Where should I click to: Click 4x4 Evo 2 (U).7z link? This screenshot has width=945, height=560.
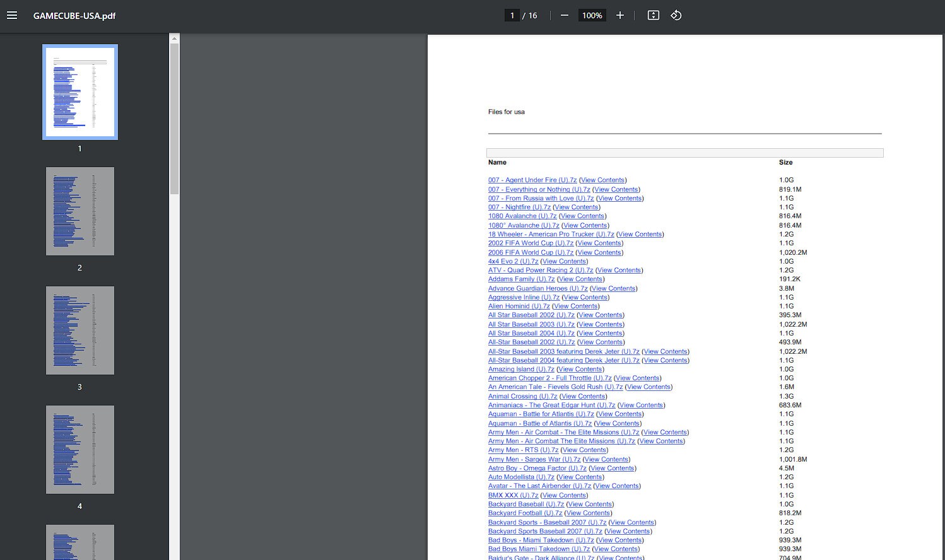514,261
